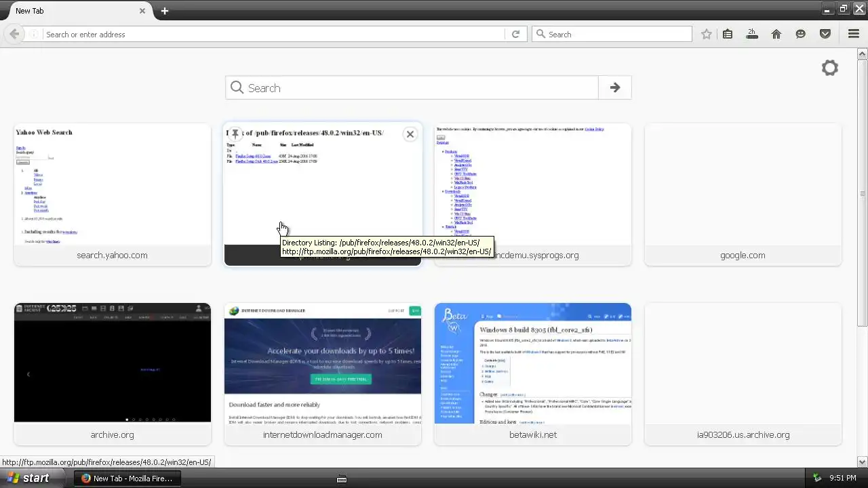Open the site identity info icon
The image size is (868, 488).
coord(34,34)
